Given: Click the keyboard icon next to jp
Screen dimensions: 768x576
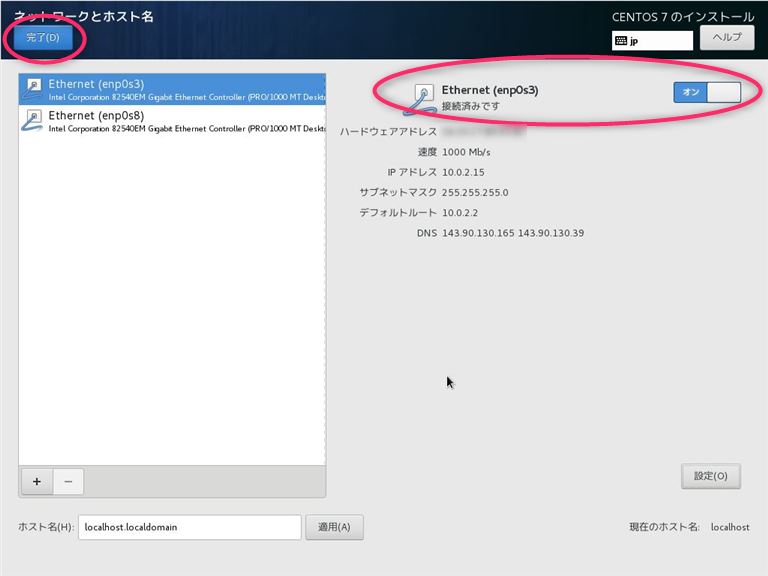Looking at the screenshot, I should point(621,41).
